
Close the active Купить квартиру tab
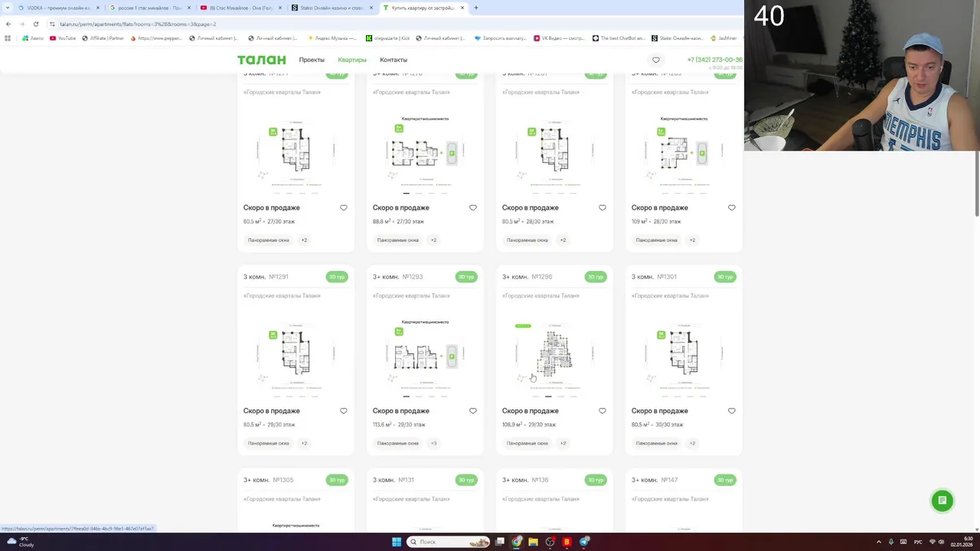pyautogui.click(x=463, y=8)
